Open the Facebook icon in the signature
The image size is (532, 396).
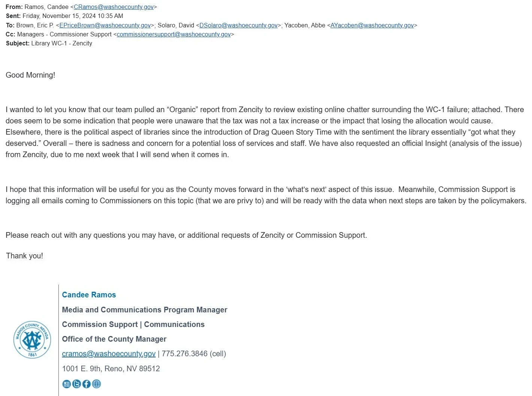pos(86,384)
